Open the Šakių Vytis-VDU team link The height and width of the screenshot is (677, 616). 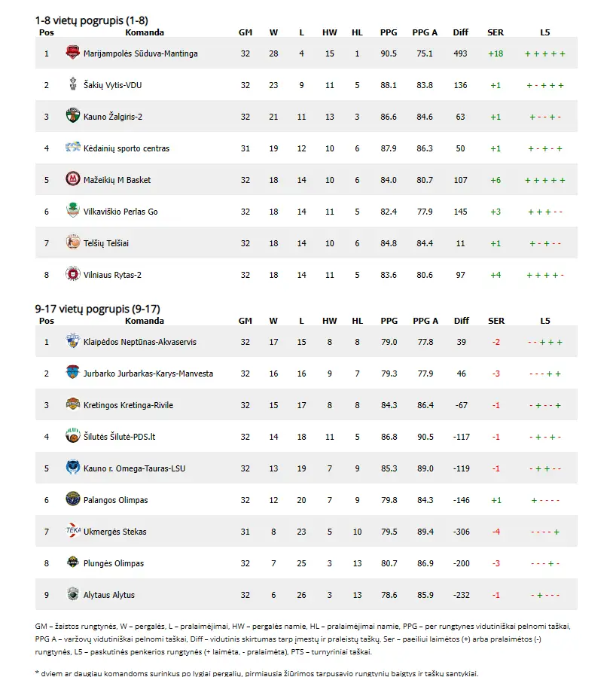coord(113,85)
